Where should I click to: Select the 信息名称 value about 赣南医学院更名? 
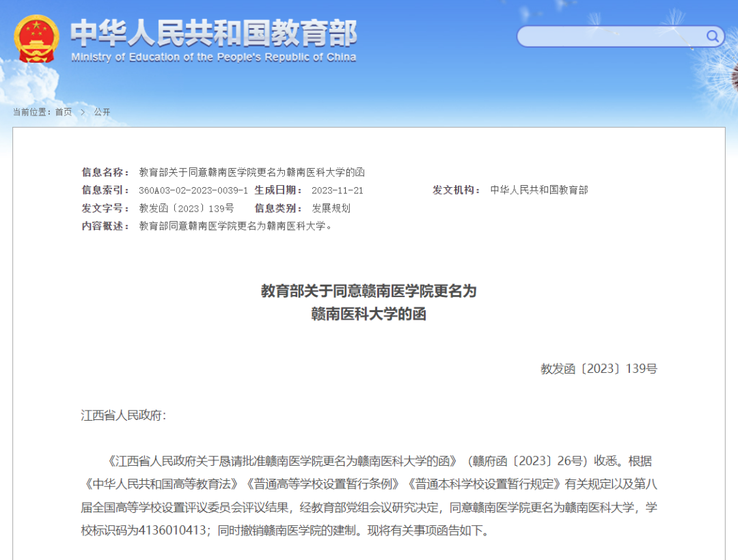[251, 172]
